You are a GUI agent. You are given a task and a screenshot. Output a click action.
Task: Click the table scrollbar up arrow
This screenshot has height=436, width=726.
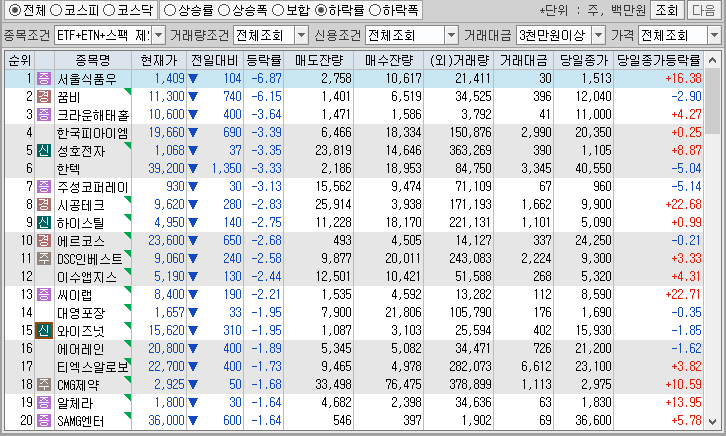(713, 60)
